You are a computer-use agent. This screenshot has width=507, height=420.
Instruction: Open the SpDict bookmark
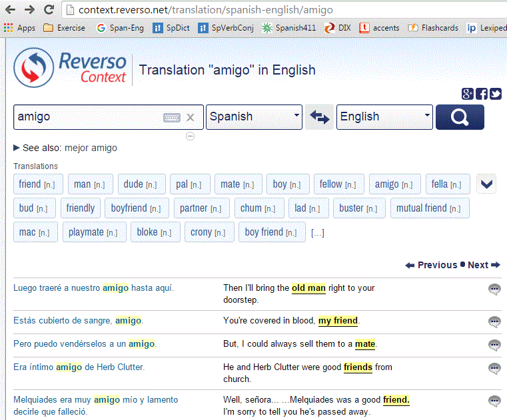(x=171, y=28)
